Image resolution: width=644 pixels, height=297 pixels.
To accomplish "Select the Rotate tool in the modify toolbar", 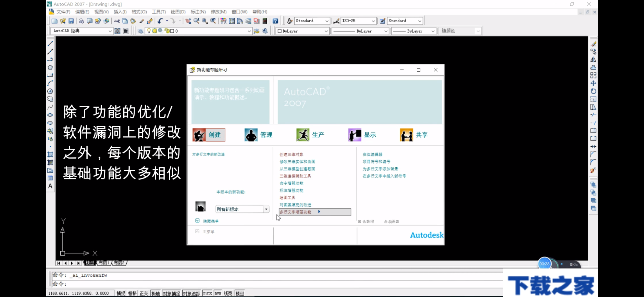I will click(x=593, y=91).
